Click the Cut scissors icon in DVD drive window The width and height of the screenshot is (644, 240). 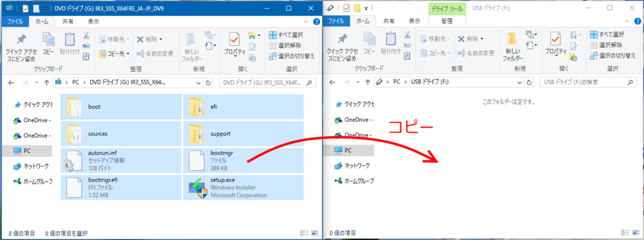[x=86, y=36]
